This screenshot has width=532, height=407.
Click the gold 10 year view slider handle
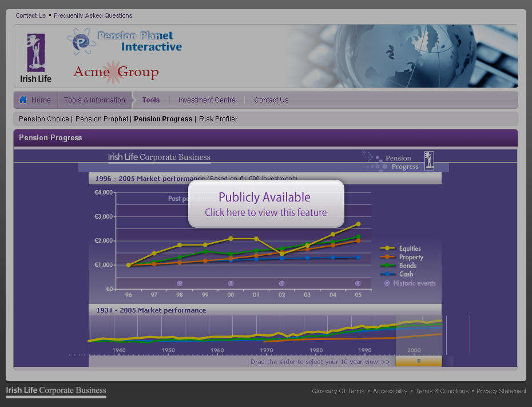coord(418,361)
